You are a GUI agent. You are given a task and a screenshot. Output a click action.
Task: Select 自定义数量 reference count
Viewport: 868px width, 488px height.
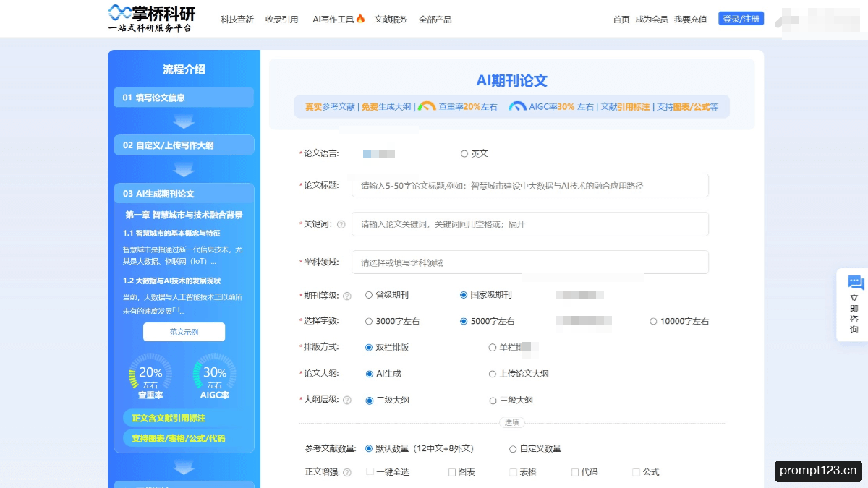pos(513,449)
